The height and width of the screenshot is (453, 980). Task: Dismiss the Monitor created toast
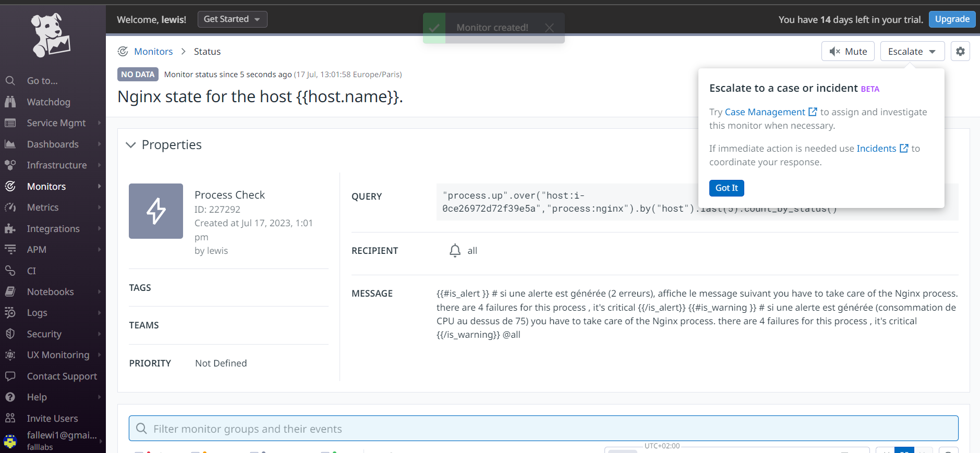(x=549, y=28)
